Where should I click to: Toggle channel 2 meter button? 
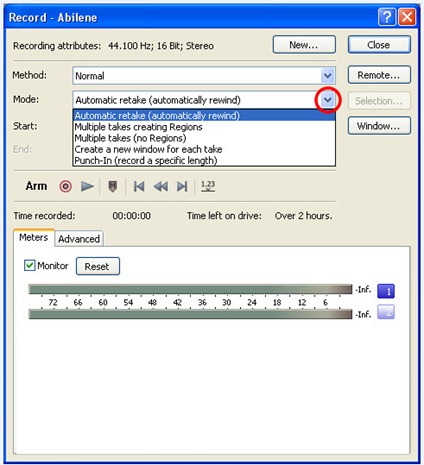[x=386, y=312]
